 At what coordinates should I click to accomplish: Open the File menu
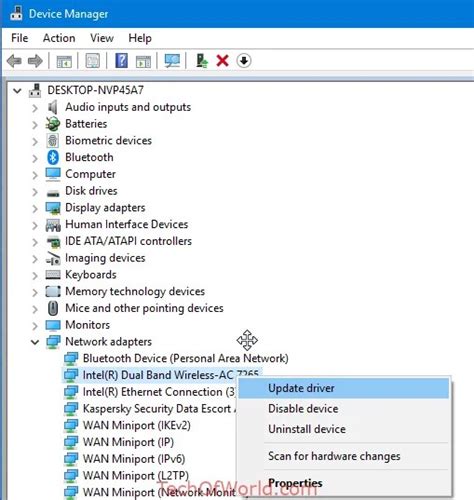[20, 38]
